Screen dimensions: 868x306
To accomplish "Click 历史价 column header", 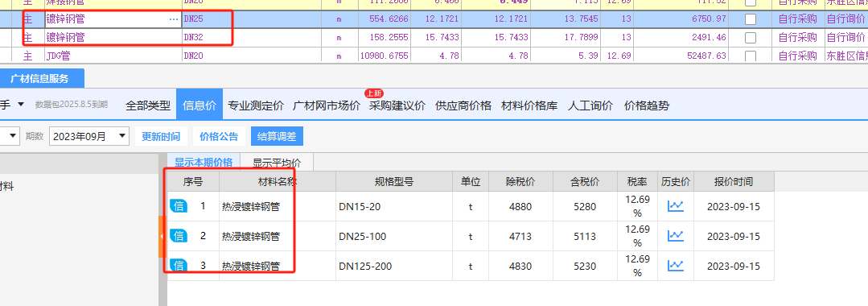I will pos(676,181).
